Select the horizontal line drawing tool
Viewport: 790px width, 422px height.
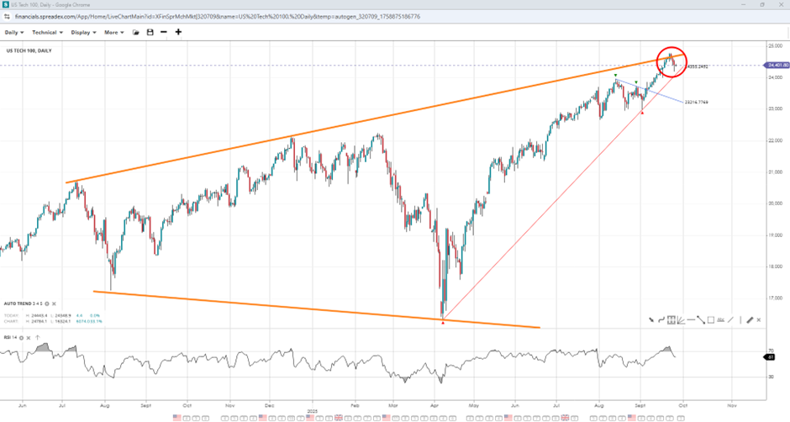pyautogui.click(x=691, y=320)
